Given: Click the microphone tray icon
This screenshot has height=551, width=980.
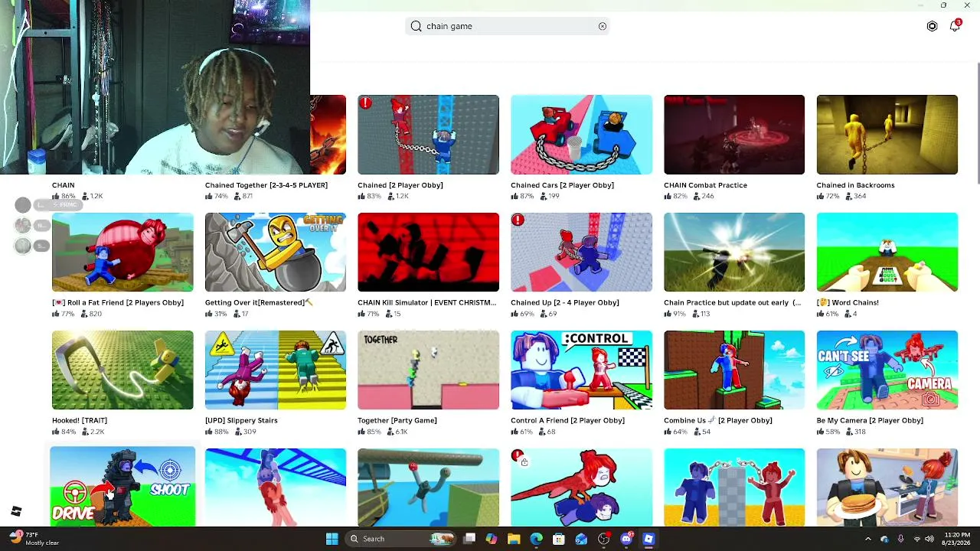Looking at the screenshot, I should click(900, 539).
